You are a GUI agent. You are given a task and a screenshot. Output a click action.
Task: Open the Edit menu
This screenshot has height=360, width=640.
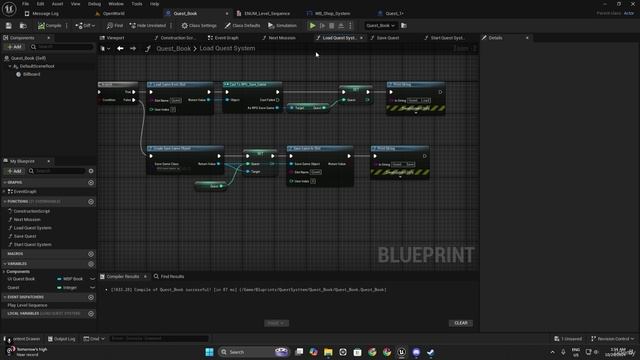(x=40, y=4)
